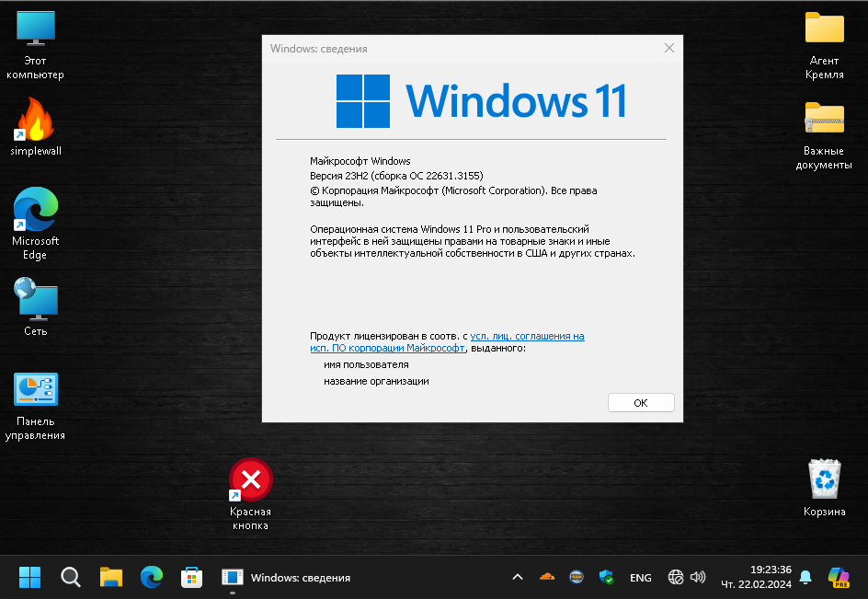868x599 pixels.
Task: Click the RAM tray icon
Action: pyautogui.click(x=577, y=577)
